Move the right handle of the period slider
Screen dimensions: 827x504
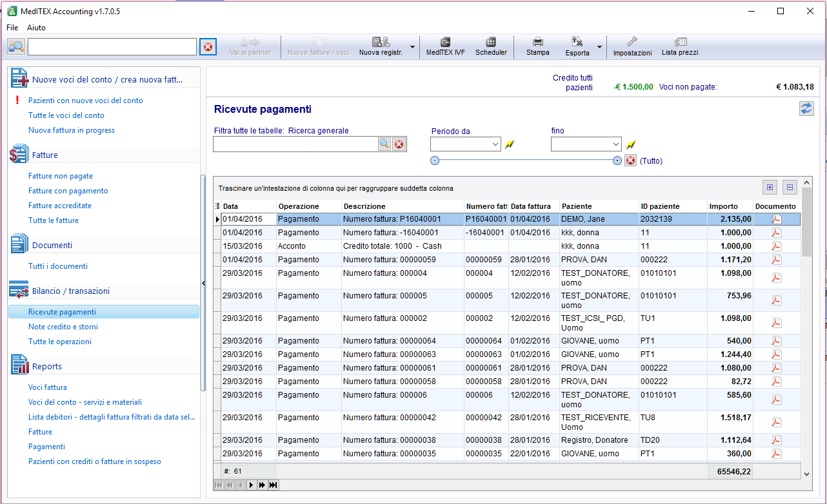617,160
